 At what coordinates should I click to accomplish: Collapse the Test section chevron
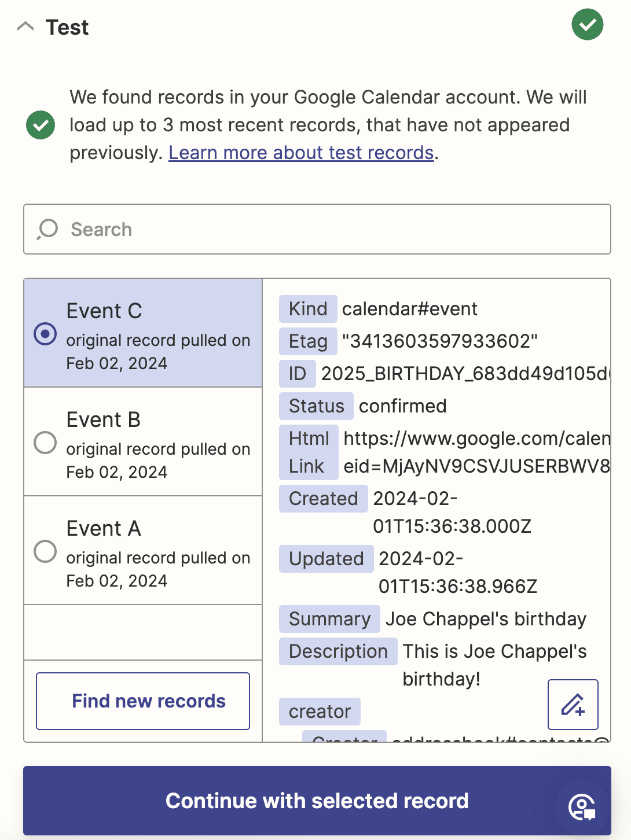click(25, 27)
